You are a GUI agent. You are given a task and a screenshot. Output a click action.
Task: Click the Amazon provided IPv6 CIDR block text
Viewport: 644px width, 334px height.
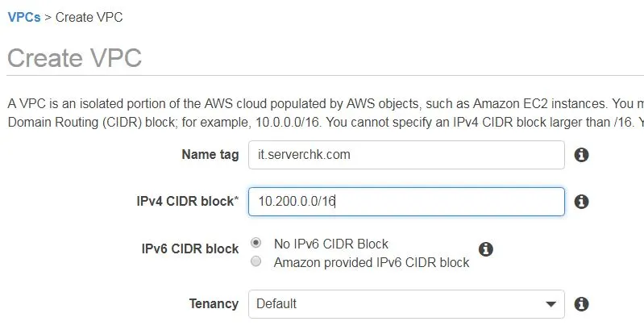pyautogui.click(x=372, y=262)
